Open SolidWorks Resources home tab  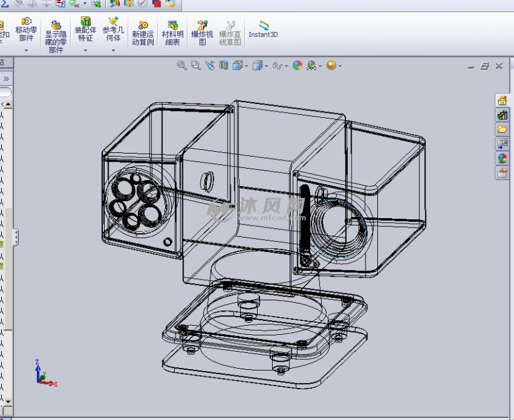tap(502, 100)
